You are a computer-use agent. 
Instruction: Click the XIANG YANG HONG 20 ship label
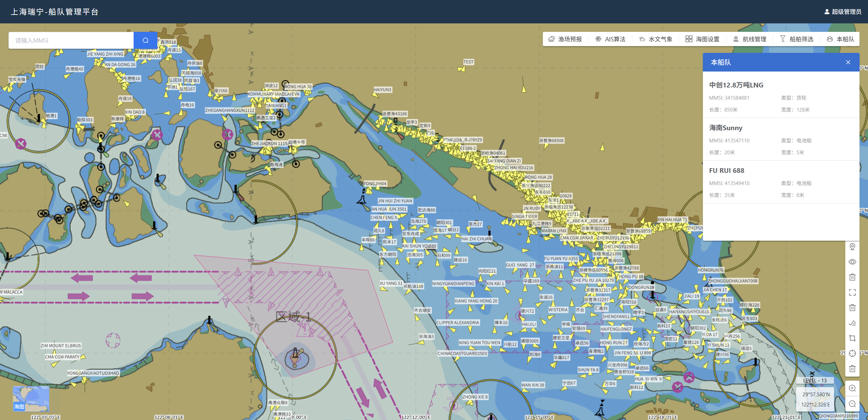[476, 301]
